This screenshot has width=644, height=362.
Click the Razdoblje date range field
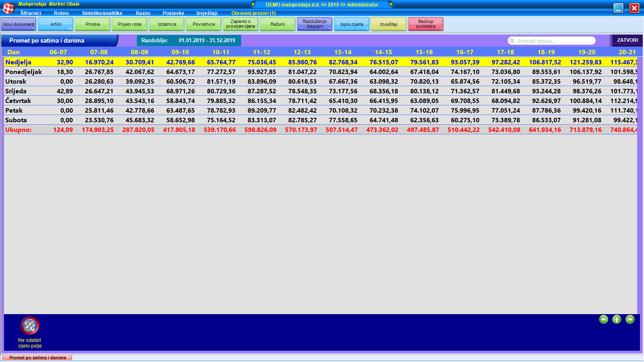point(206,41)
